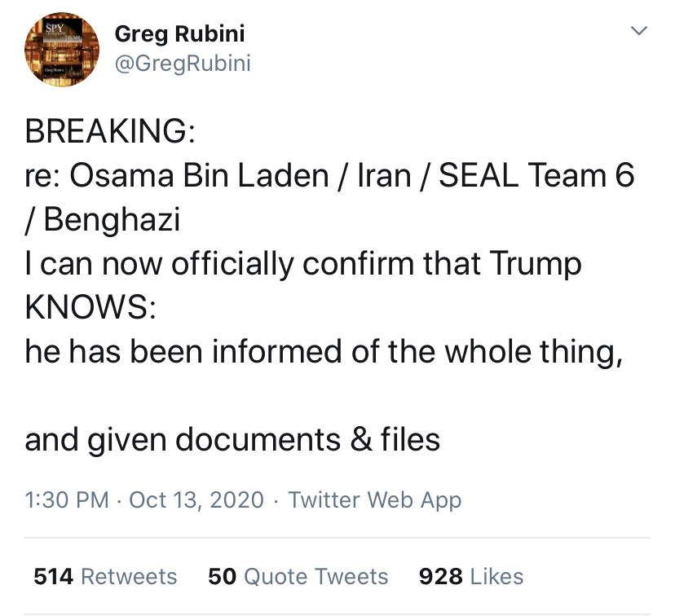Open the tweet options chevron menu

[639, 31]
